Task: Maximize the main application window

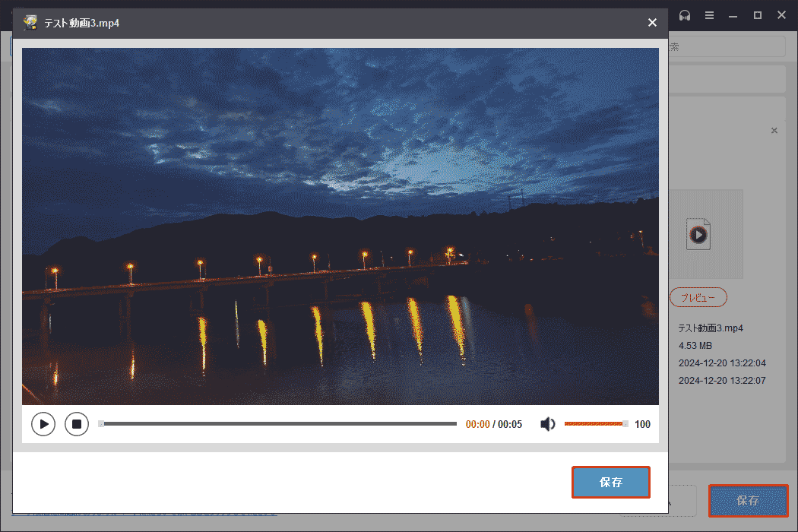Action: click(758, 15)
